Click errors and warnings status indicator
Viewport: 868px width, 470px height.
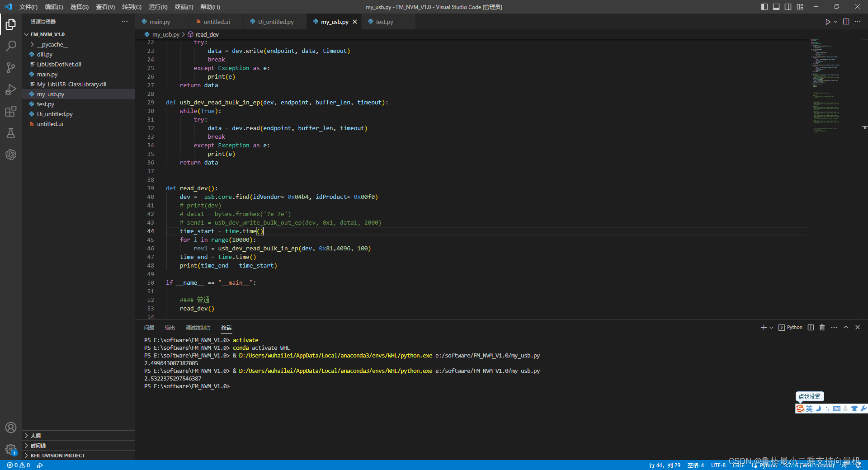tap(19, 465)
